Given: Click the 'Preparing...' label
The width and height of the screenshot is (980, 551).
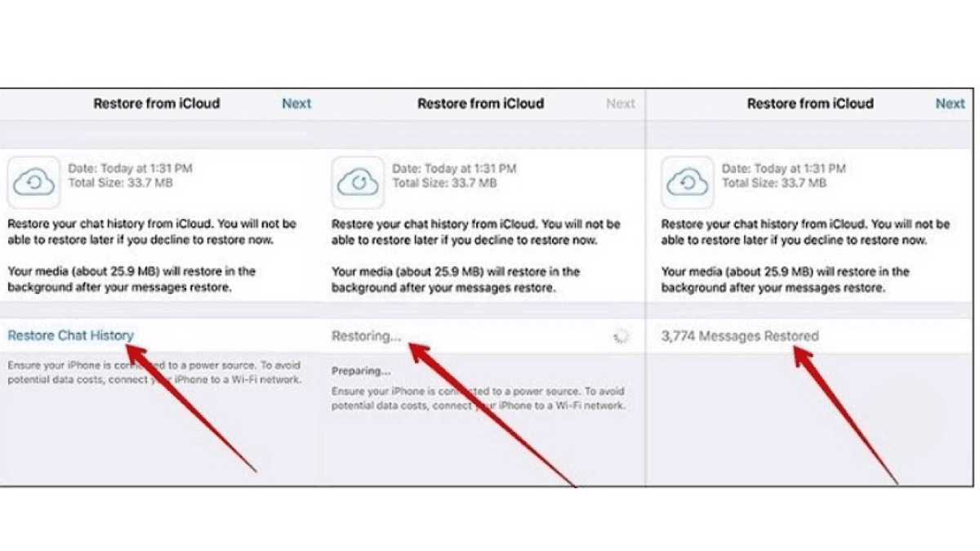Looking at the screenshot, I should [x=361, y=371].
